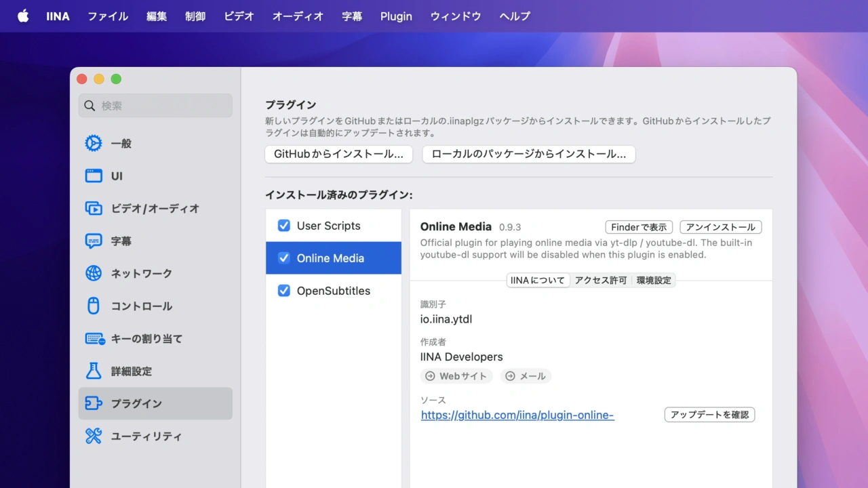
Task: Switch to the 環境設定 tab
Action: click(x=654, y=281)
